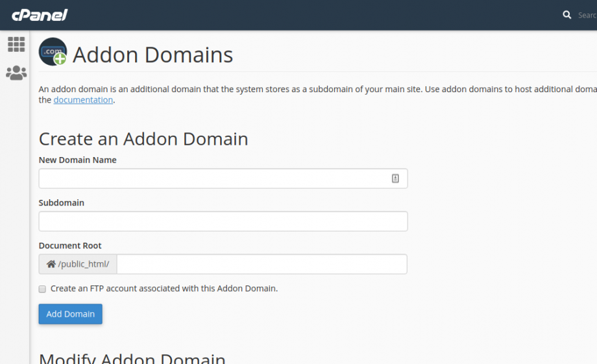
Task: Open the Home grid icon in sidebar
Action: 16,44
